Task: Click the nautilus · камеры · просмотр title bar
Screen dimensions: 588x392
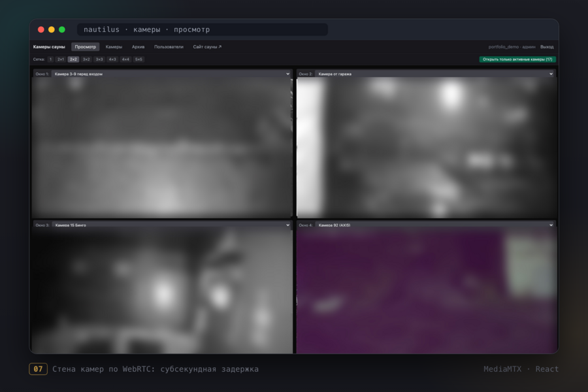Action: [203, 29]
